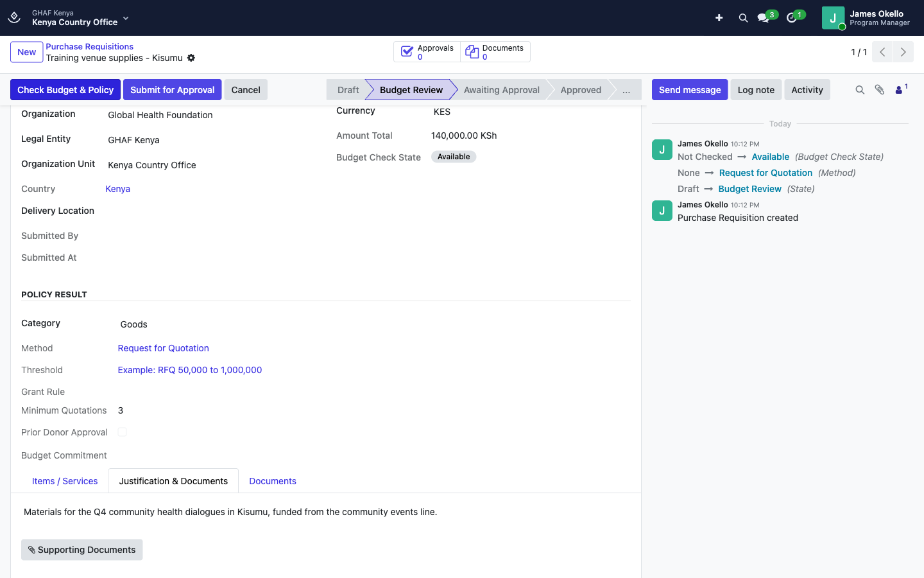Open Example: RFQ 50,000 to 1,000,000 link

pyautogui.click(x=190, y=370)
